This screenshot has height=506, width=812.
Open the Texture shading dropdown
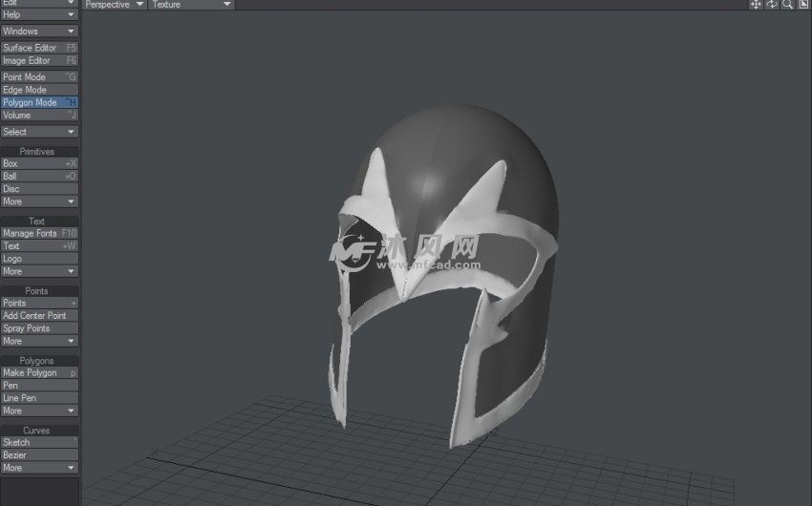(x=192, y=5)
